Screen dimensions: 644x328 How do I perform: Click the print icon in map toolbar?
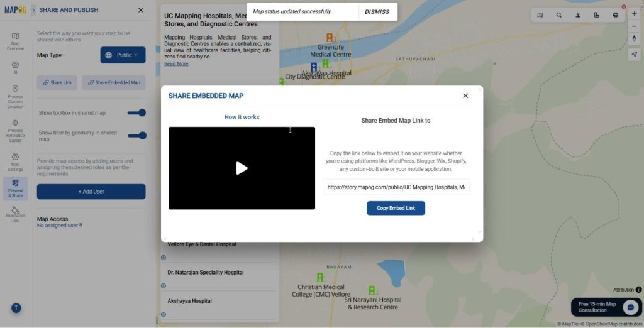[615, 15]
